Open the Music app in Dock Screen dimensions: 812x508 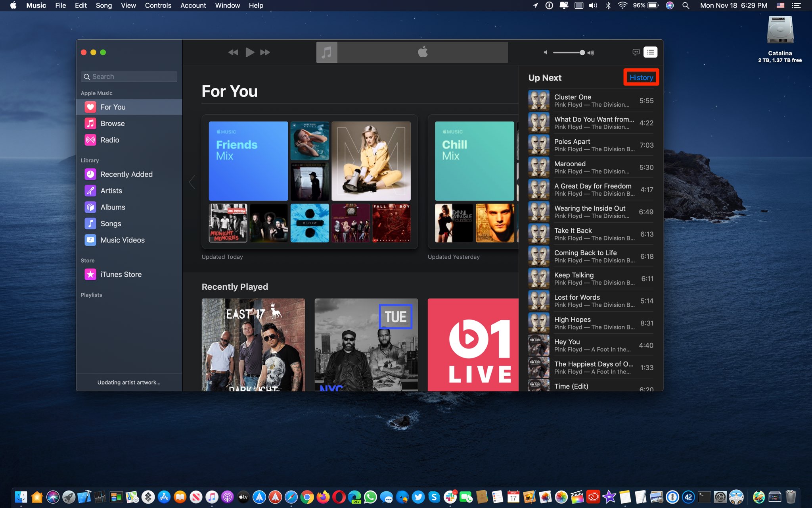(212, 497)
